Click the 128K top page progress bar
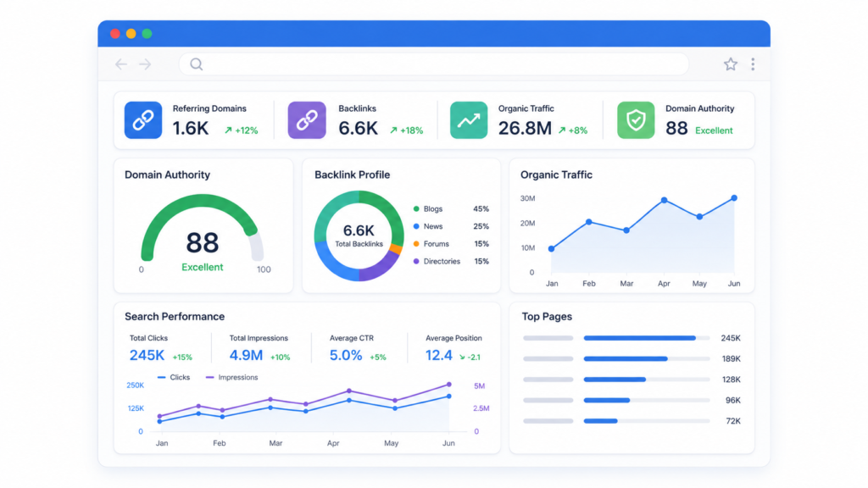The width and height of the screenshot is (868, 488). [647, 380]
